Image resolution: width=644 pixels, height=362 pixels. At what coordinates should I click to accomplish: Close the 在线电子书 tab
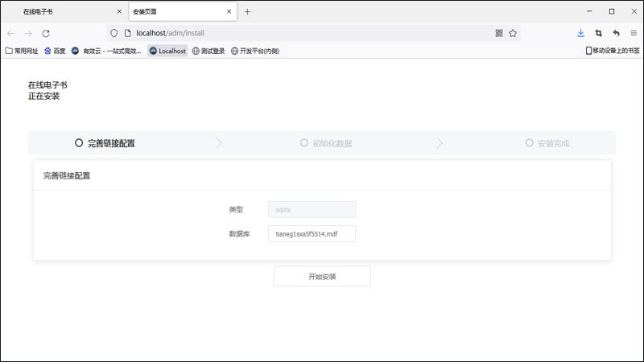[119, 11]
